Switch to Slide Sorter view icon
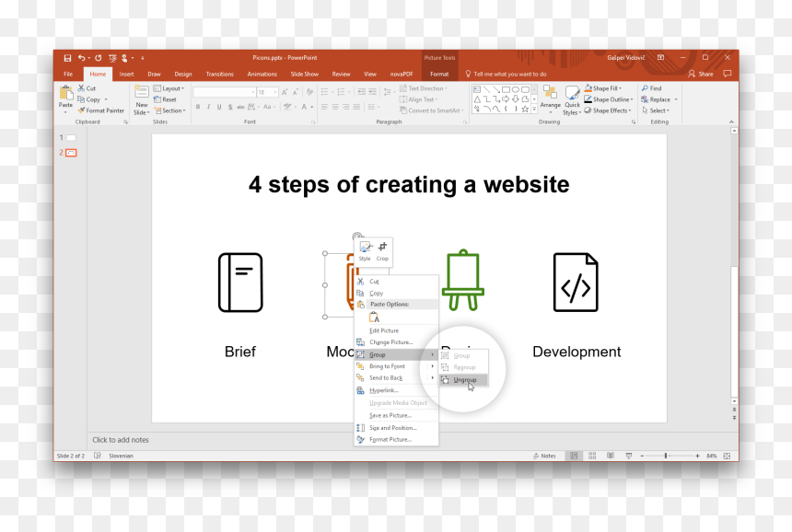Image resolution: width=792 pixels, height=532 pixels. [592, 456]
